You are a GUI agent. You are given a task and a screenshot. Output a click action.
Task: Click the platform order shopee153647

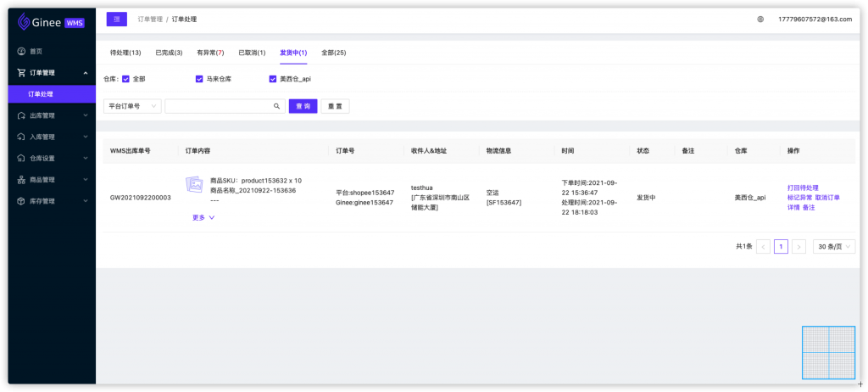pos(365,193)
